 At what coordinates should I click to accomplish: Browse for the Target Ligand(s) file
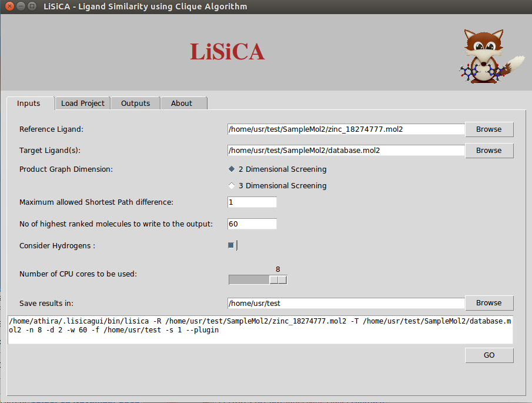click(x=488, y=150)
